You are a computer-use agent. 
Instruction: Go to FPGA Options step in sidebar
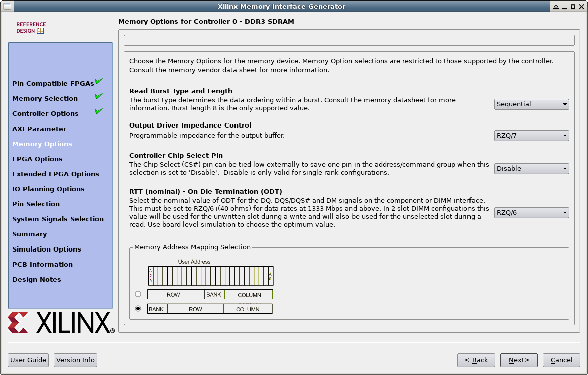(x=37, y=159)
